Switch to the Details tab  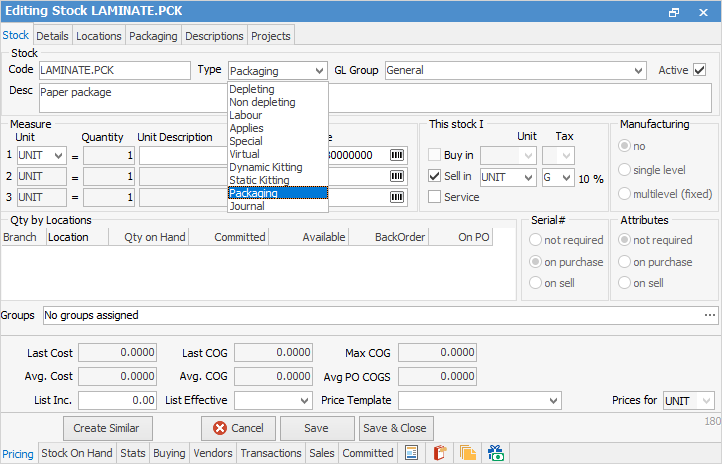click(x=52, y=36)
